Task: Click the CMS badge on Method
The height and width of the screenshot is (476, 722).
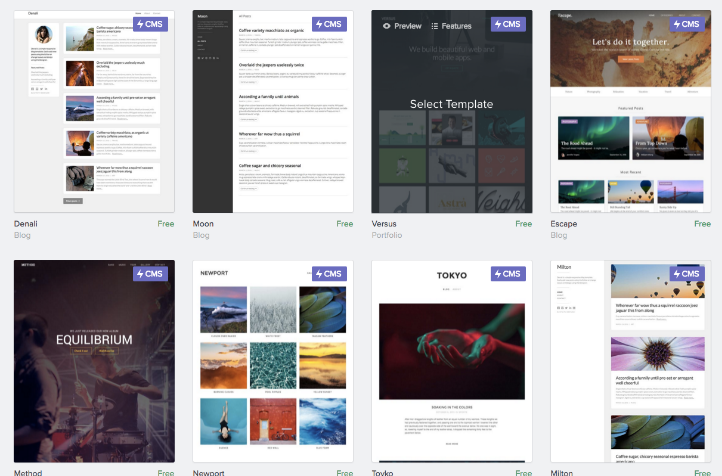Action: click(150, 274)
